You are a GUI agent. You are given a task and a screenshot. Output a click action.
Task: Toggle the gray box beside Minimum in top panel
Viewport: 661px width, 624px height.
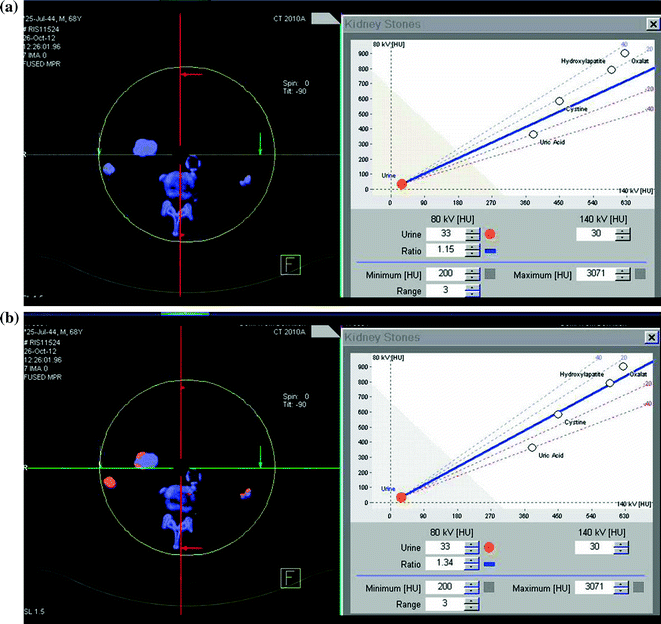click(x=489, y=274)
